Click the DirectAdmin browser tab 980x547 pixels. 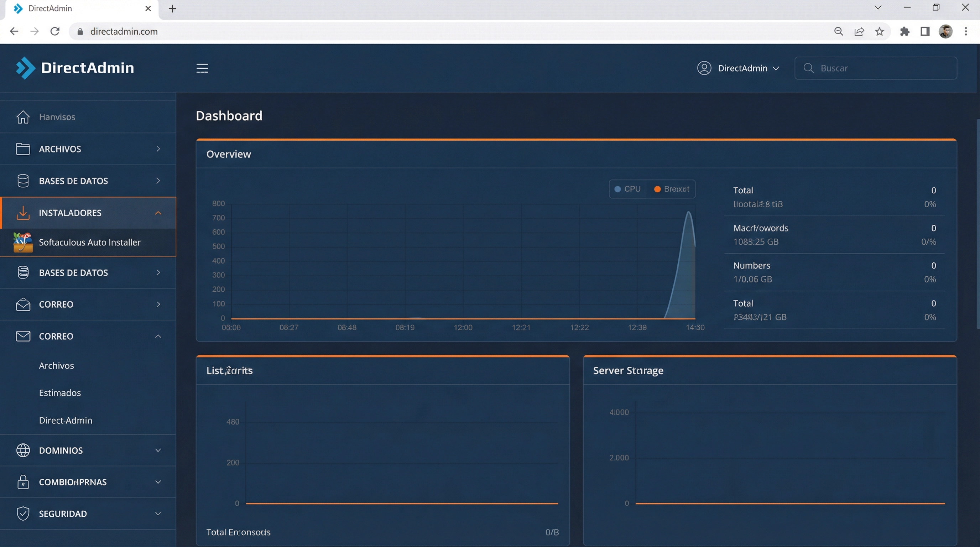[82, 9]
